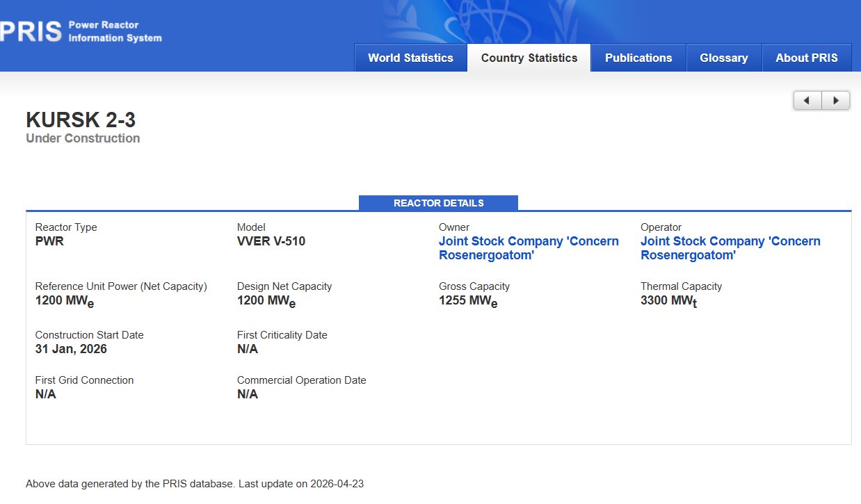
Task: Open the World Statistics tab
Action: (x=410, y=58)
